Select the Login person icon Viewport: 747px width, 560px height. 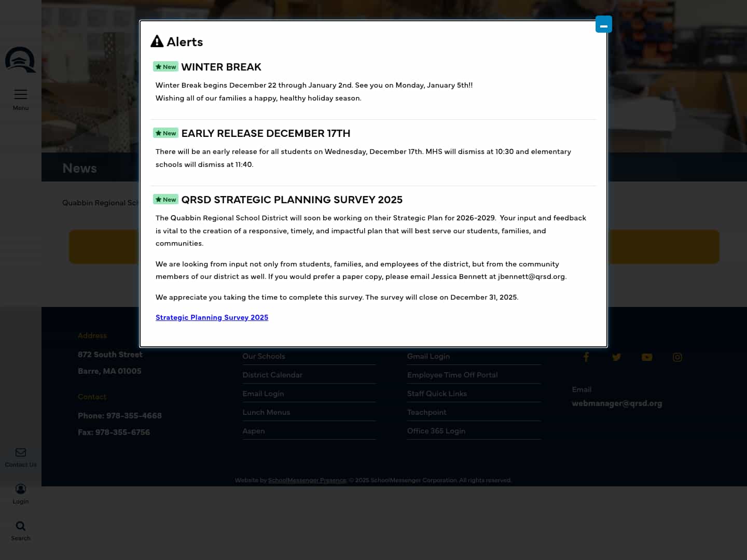pyautogui.click(x=21, y=493)
